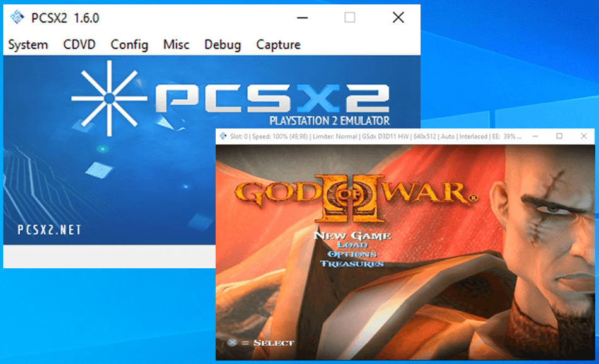
Task: Click the PCSX2.NET link text
Action: (x=49, y=230)
